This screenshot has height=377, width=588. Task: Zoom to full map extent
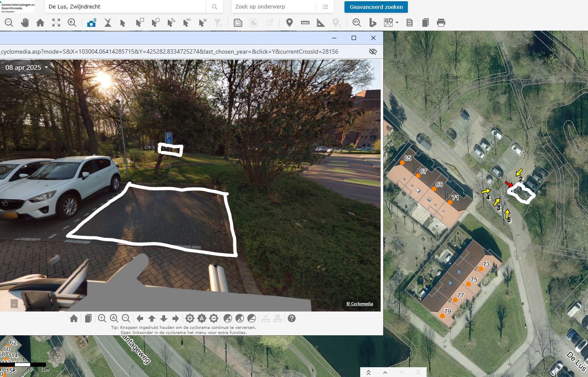56,23
